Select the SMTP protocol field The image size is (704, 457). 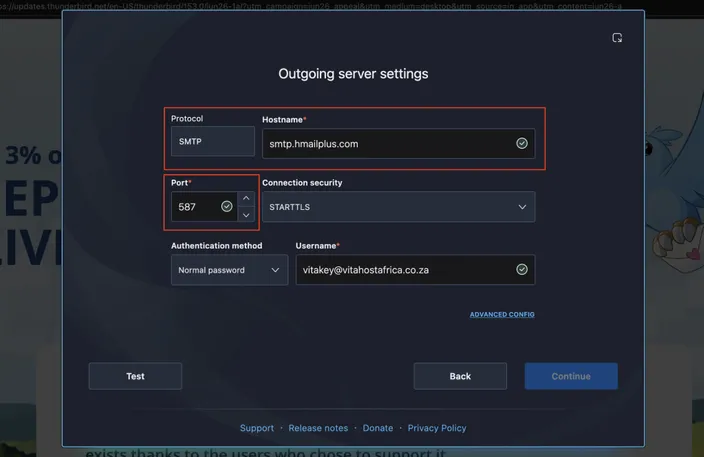point(213,141)
